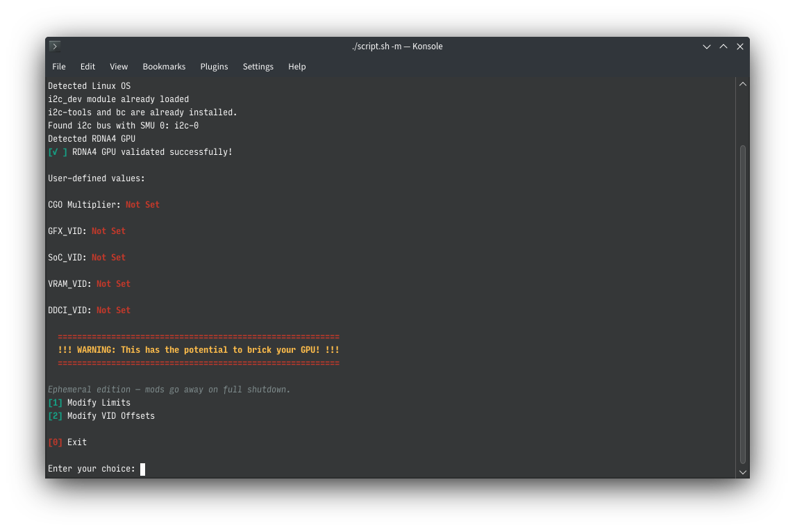Screen dimensions: 795x532
Task: Click 'Not Set' next to VRAM_VID
Action: 114,284
